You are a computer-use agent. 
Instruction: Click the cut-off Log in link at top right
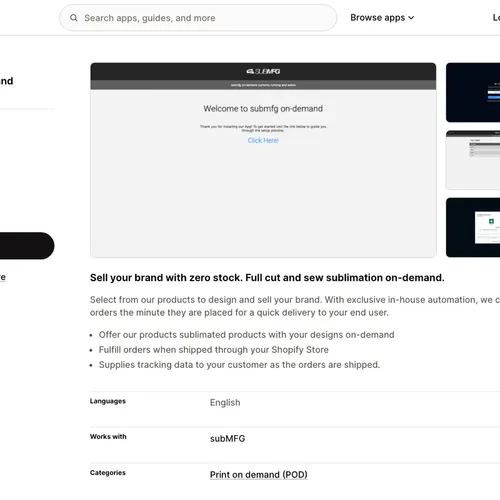(x=496, y=18)
